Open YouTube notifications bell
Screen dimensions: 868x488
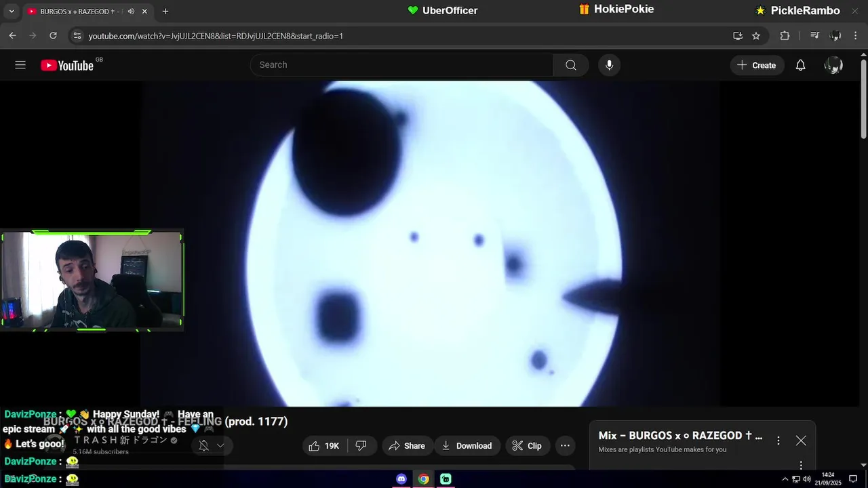point(800,65)
